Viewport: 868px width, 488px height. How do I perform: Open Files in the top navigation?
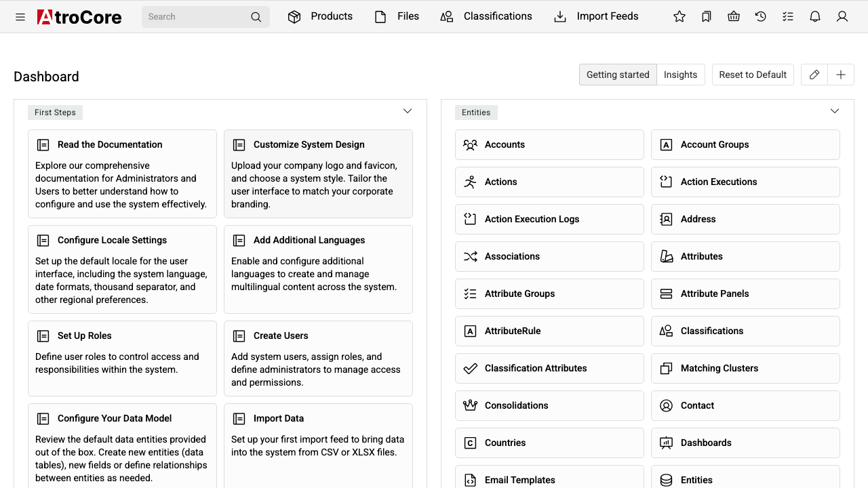pyautogui.click(x=397, y=17)
